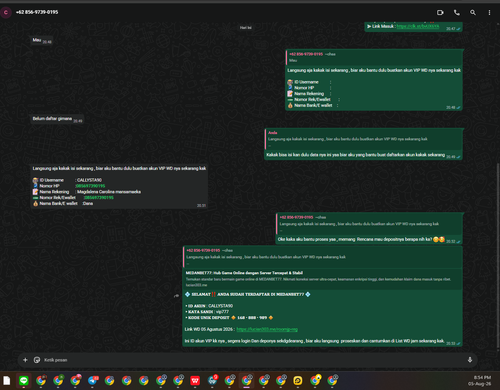Click the contact avatar in chat header
This screenshot has width=500, height=390.
pos(6,12)
